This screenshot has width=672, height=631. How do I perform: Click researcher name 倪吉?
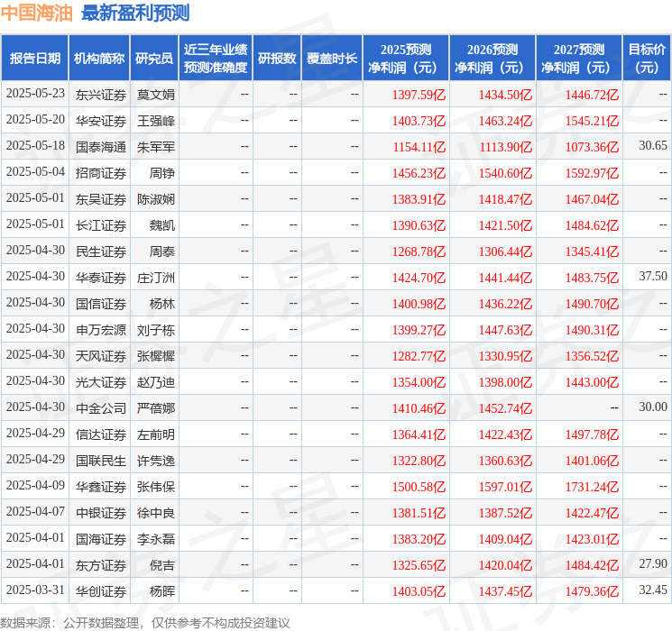point(162,564)
